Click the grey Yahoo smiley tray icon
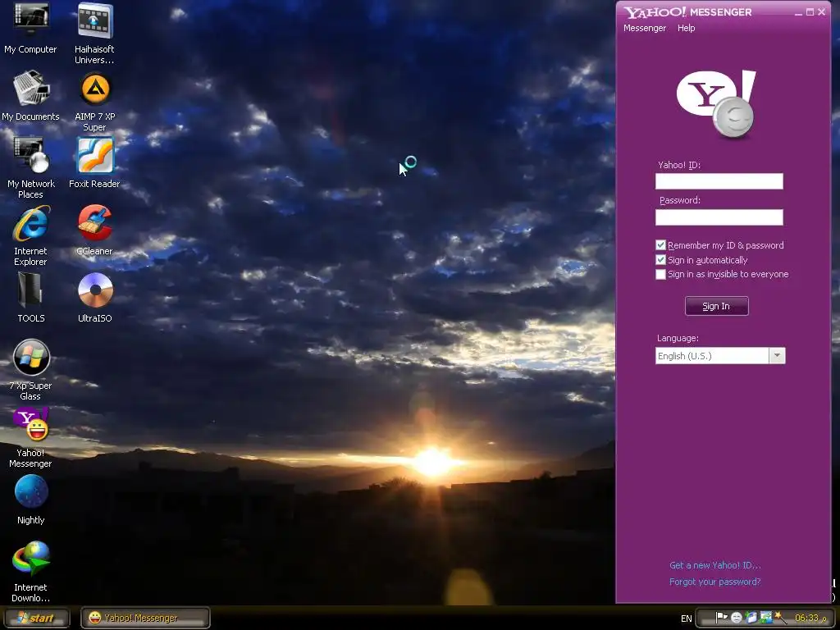840x630 pixels. (x=737, y=619)
